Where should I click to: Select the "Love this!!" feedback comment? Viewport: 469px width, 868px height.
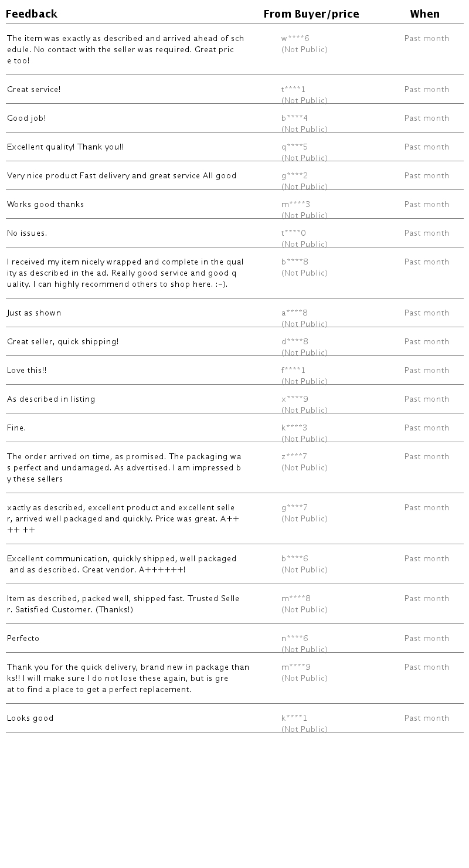point(27,371)
